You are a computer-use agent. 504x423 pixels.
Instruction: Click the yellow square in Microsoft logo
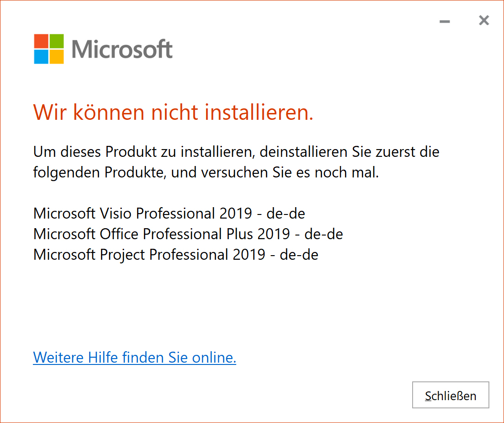pyautogui.click(x=57, y=57)
